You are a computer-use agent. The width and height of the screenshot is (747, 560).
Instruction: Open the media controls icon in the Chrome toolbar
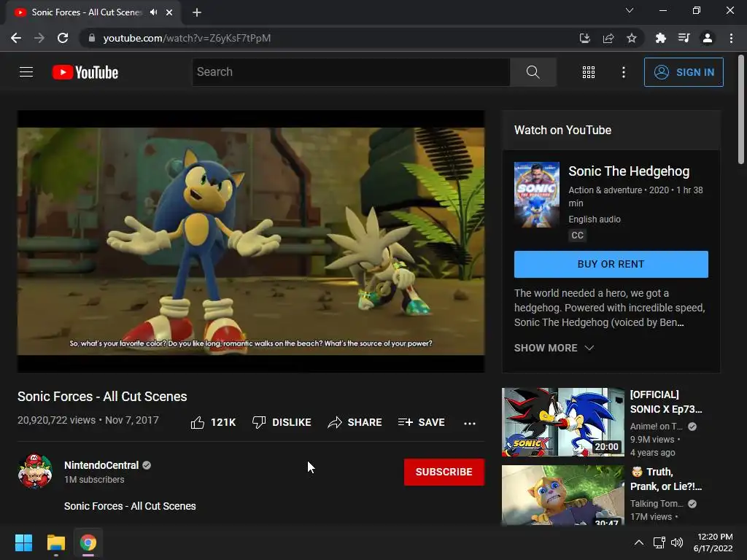[x=684, y=38]
